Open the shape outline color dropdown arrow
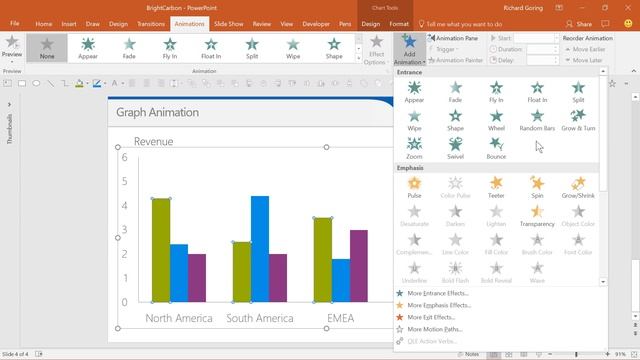Image resolution: width=640 pixels, height=360 pixels. coord(105,84)
